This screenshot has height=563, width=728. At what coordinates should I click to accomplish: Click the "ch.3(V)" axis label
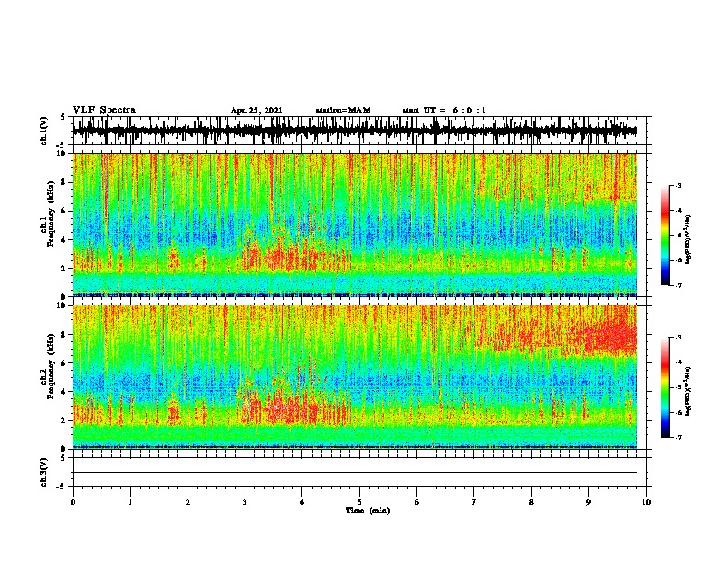(x=43, y=472)
